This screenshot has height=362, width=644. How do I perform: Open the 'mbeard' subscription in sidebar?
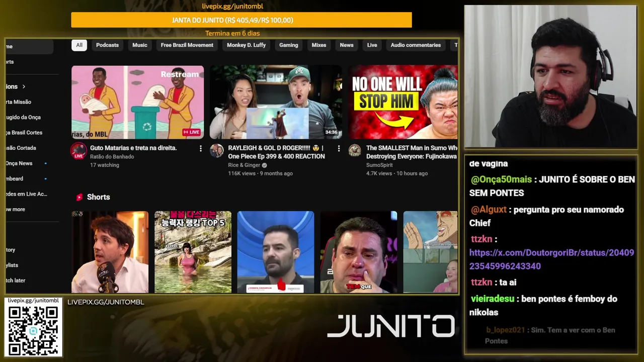pyautogui.click(x=15, y=178)
